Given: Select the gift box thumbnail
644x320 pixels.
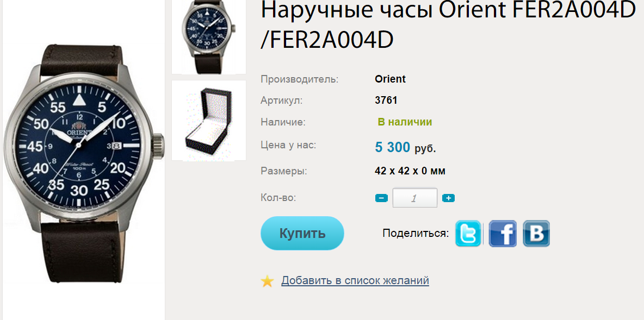Looking at the screenshot, I should (209, 120).
